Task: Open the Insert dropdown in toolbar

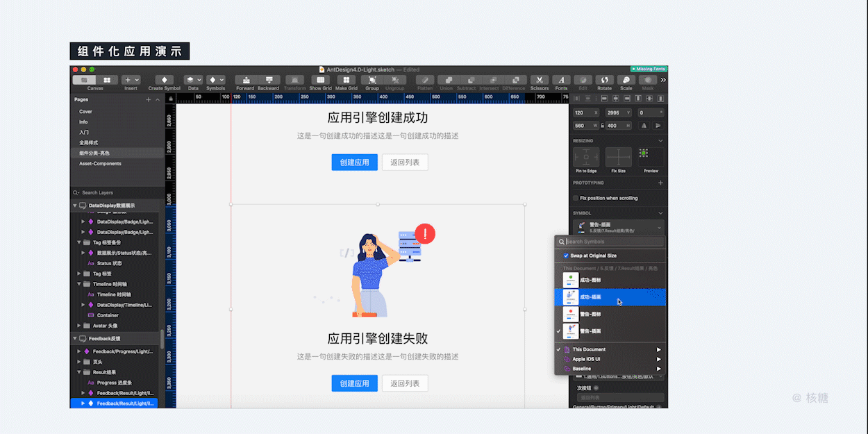Action: click(x=131, y=80)
